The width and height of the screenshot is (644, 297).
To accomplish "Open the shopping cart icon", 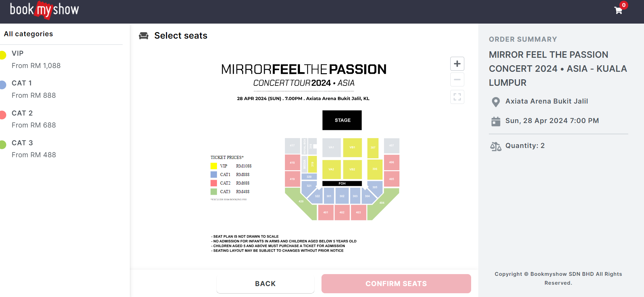I will 618,11.
